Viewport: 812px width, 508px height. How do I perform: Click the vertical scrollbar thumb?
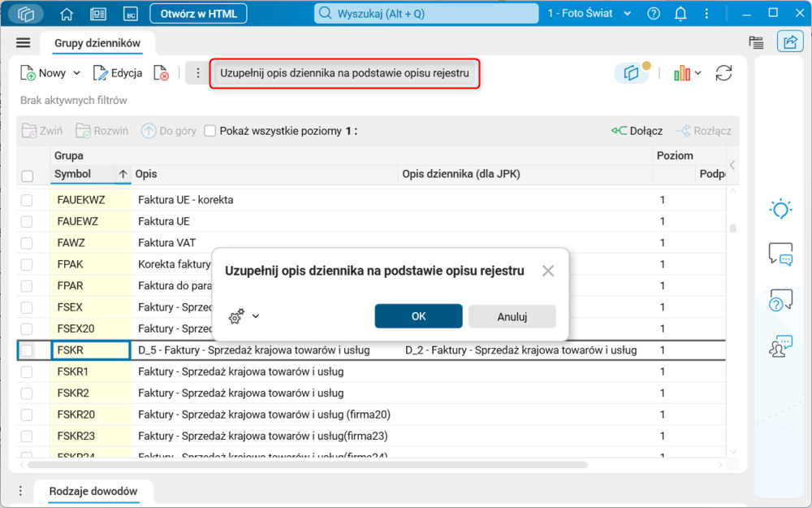pyautogui.click(x=732, y=228)
